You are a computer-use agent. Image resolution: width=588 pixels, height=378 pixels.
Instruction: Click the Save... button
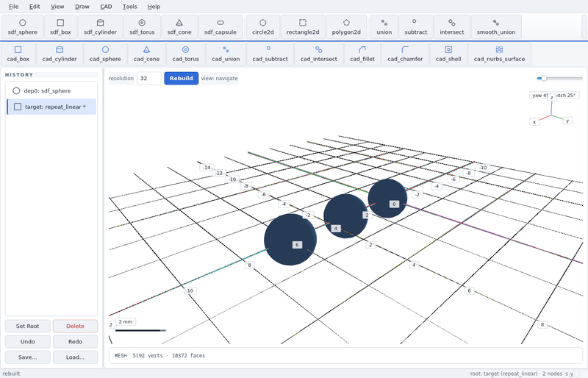[x=28, y=357]
